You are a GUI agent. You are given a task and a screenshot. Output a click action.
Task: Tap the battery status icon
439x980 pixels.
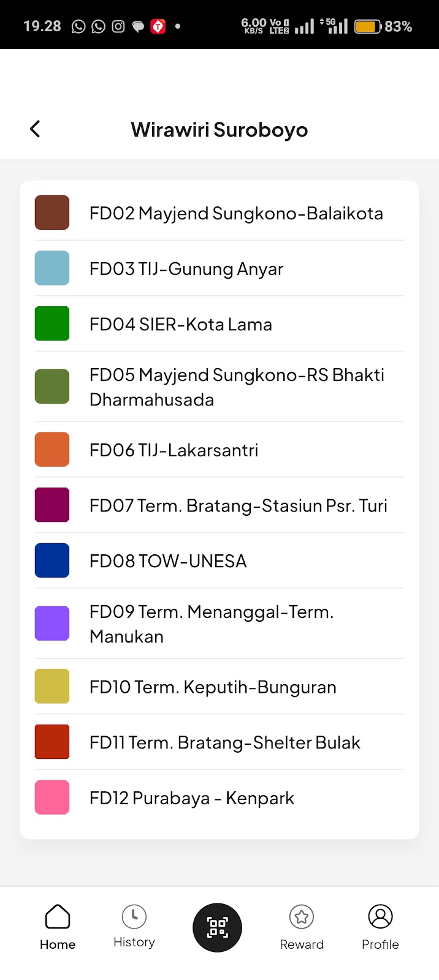click(368, 26)
